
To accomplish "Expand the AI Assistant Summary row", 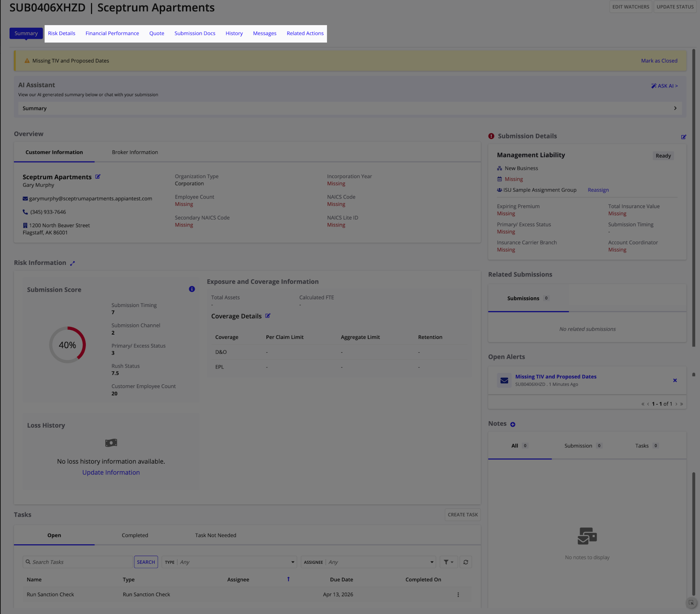I will pyautogui.click(x=350, y=108).
